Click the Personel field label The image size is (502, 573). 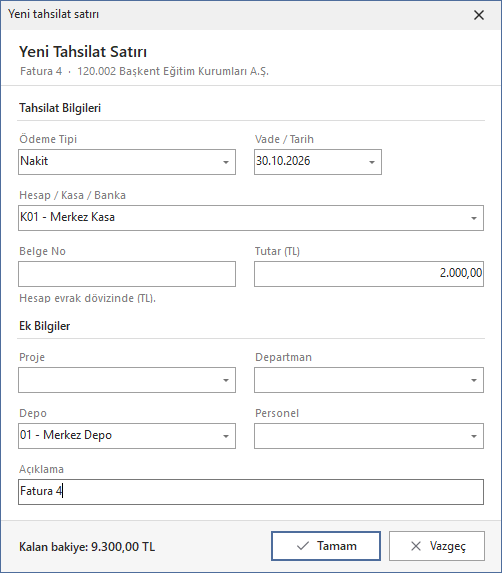tap(277, 413)
